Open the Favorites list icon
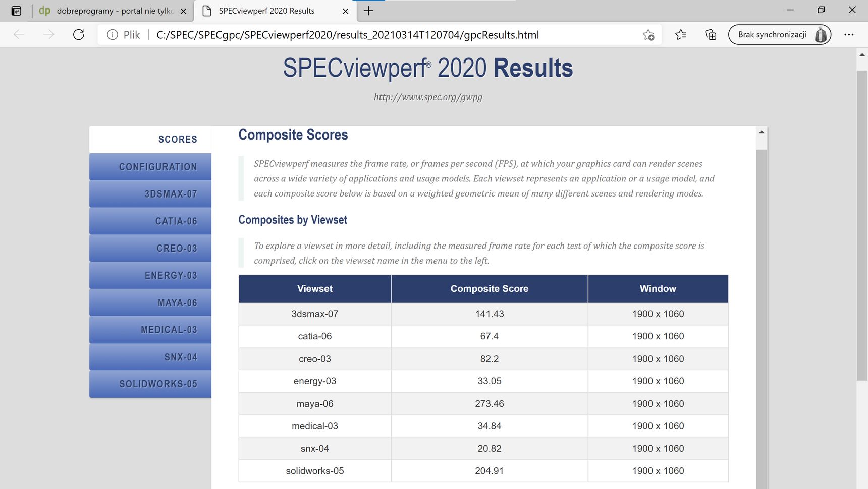This screenshot has height=489, width=868. 681,35
